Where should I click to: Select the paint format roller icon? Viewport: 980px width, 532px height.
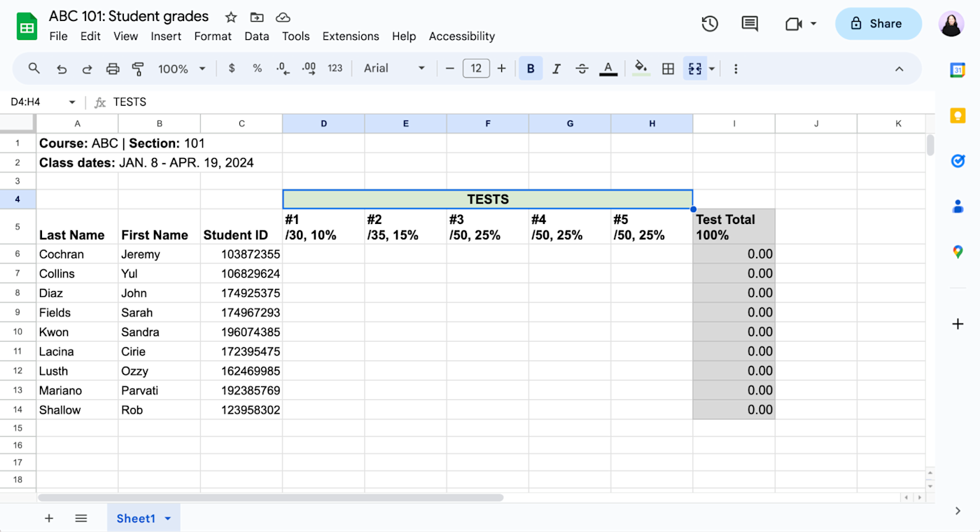click(x=138, y=69)
